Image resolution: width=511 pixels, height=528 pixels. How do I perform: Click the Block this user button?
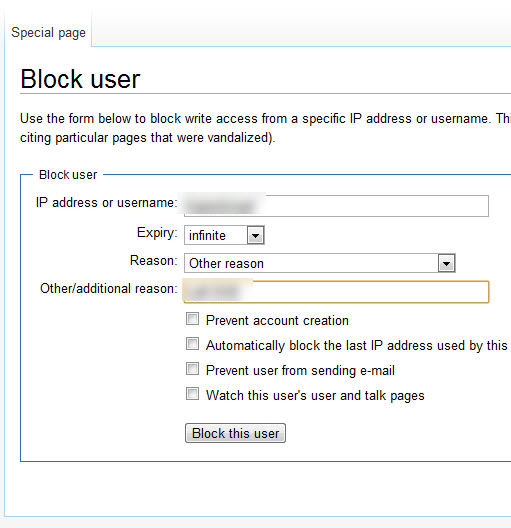235,433
